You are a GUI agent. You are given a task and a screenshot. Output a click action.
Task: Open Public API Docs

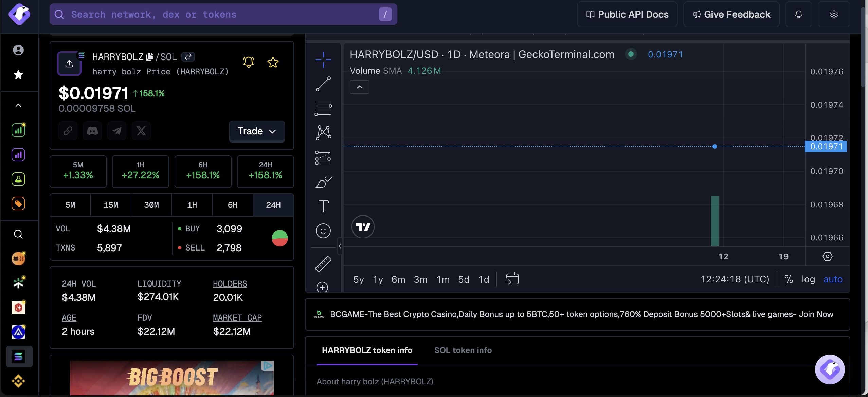click(x=627, y=14)
